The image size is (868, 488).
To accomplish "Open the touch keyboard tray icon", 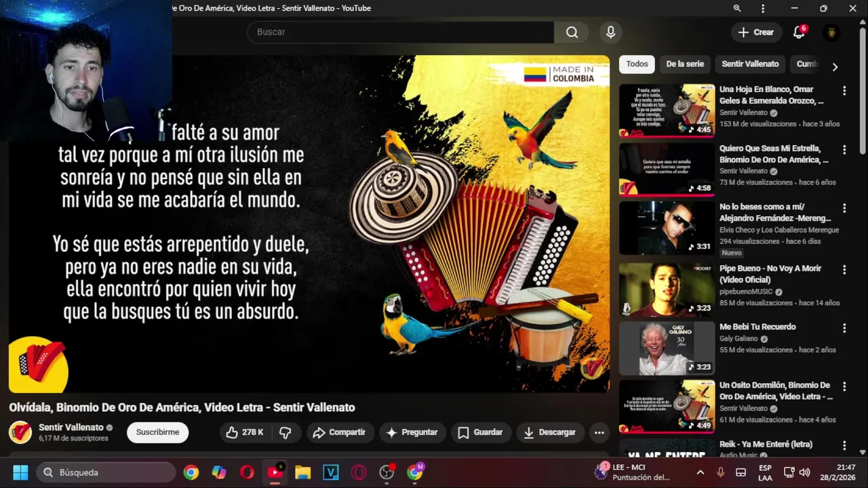I will [x=741, y=472].
